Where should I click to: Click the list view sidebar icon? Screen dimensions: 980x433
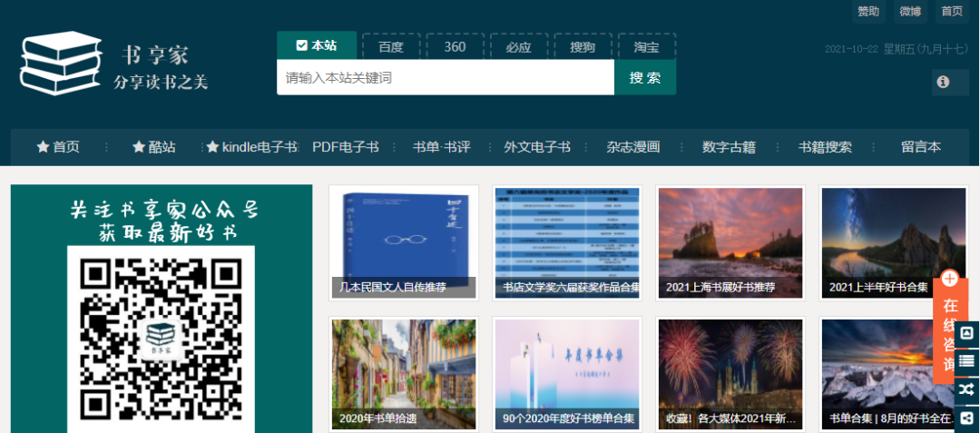tap(967, 361)
